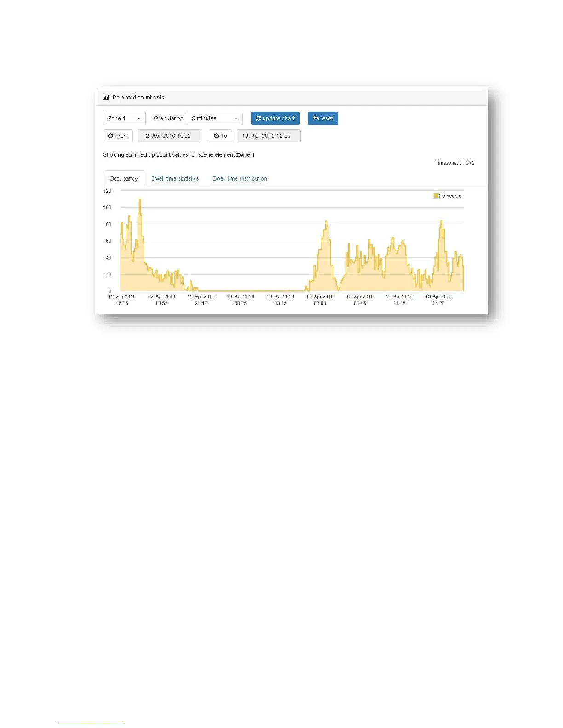Select the From date field 12. Apr 2016
The height and width of the screenshot is (728, 563).
click(169, 136)
